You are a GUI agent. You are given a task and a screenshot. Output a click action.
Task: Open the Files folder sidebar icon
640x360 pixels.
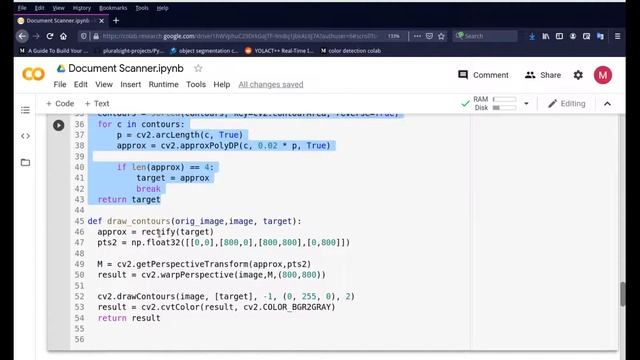(25, 162)
